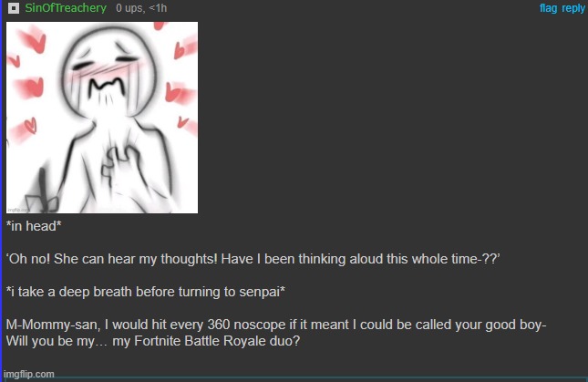
Task: Click the character's blushing face in image
Action: click(x=107, y=71)
